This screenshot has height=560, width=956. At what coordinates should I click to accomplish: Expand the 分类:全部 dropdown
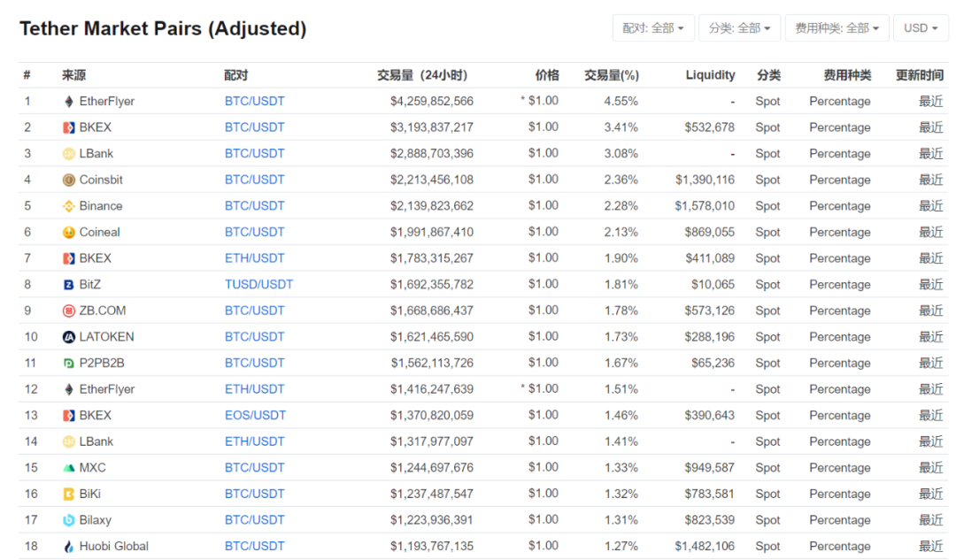click(x=740, y=27)
